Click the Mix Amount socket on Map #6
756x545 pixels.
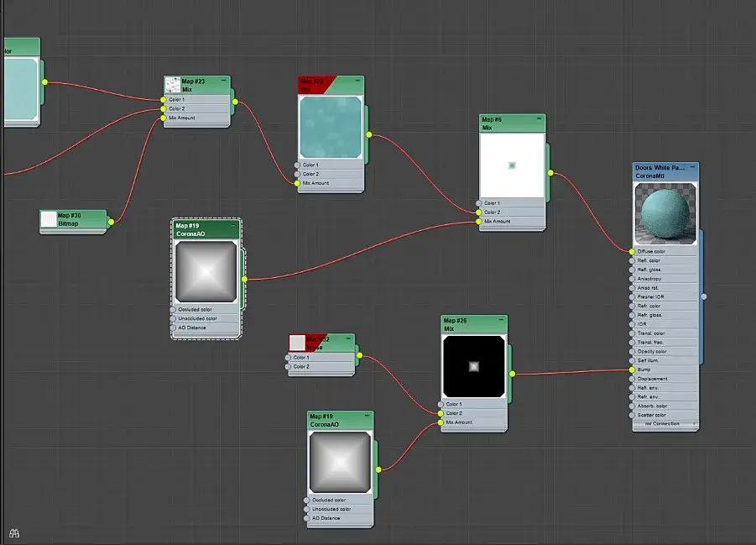(479, 222)
